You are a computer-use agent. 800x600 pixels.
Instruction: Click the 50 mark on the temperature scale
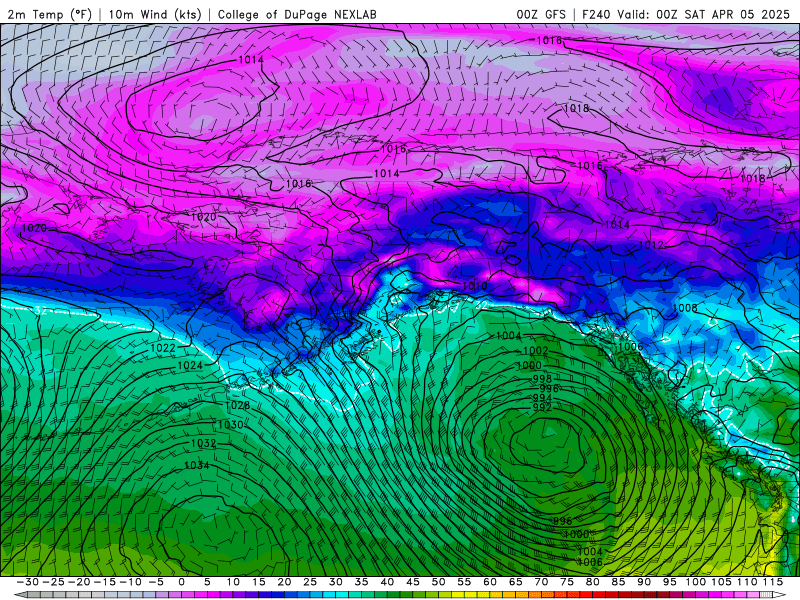coord(438,582)
